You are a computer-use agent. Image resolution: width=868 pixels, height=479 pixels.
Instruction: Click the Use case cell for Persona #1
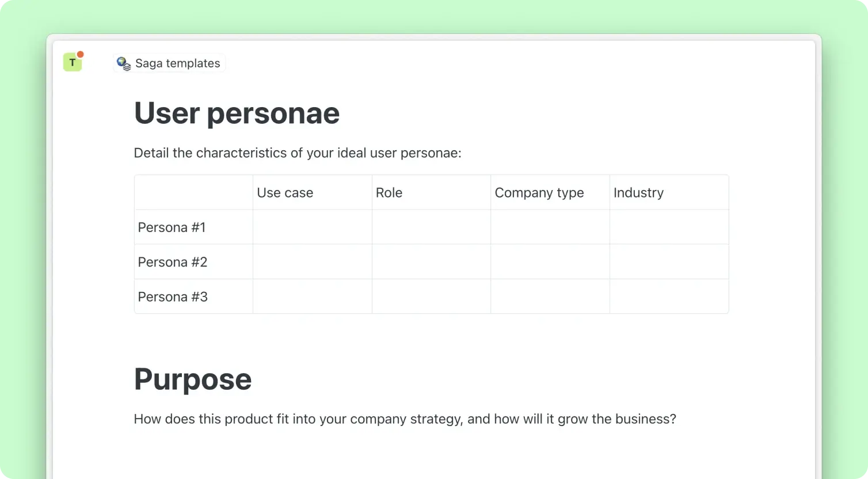312,227
